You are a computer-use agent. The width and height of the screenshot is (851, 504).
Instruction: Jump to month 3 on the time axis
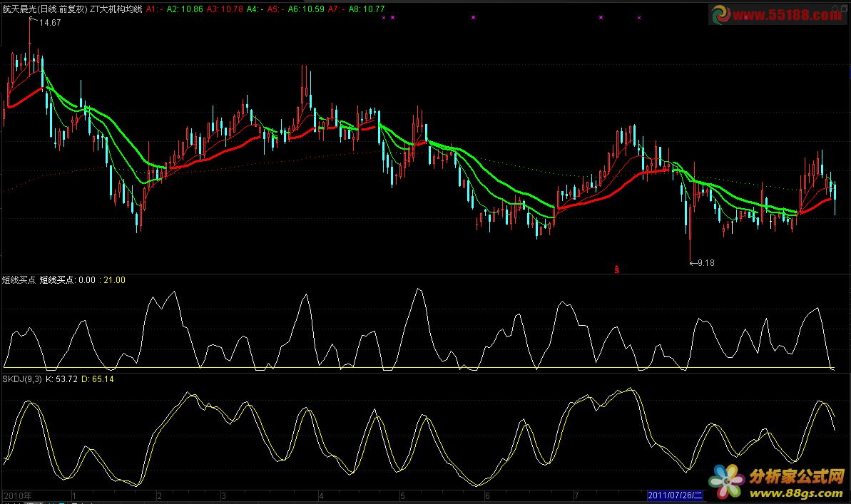click(223, 496)
